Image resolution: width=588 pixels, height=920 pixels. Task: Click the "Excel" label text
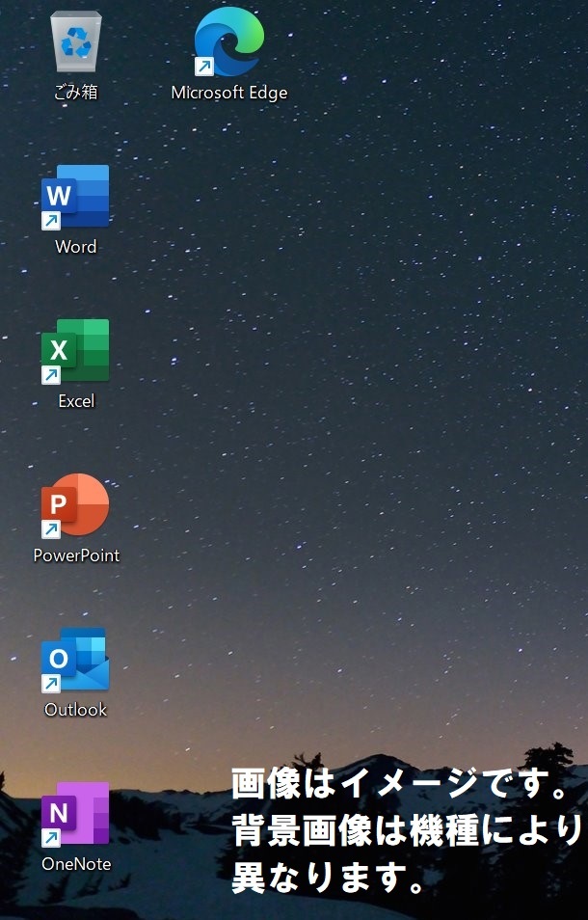coord(76,401)
